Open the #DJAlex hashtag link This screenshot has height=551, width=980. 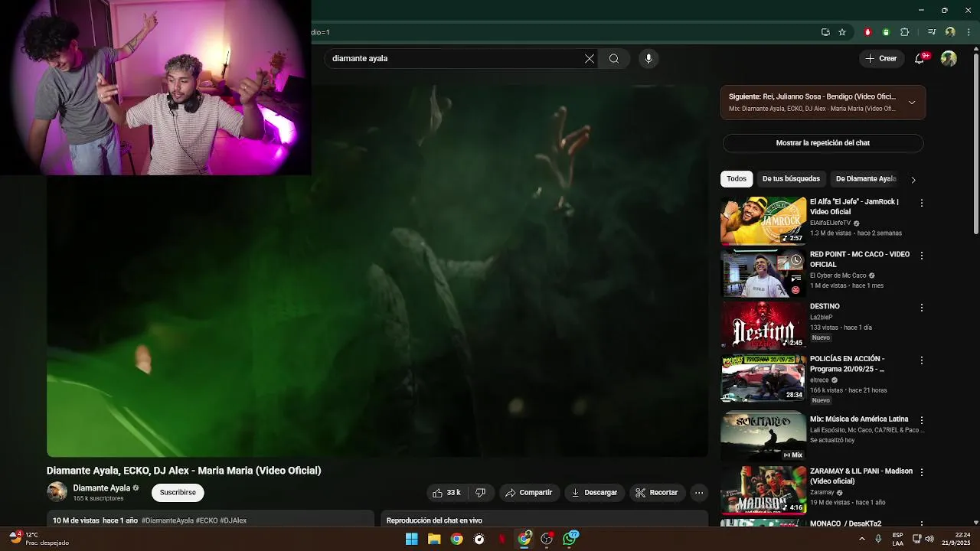pos(234,520)
